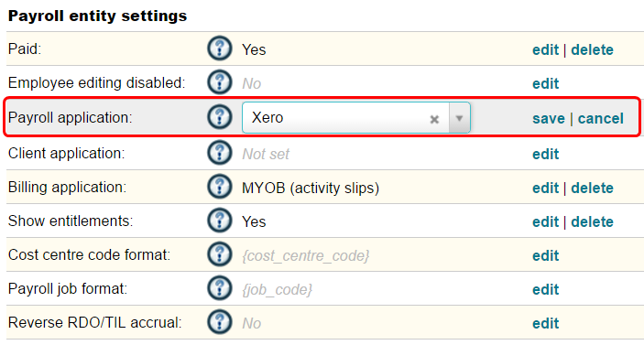Click the Xero payroll application combo box
This screenshot has width=644, height=345.
[x=356, y=118]
